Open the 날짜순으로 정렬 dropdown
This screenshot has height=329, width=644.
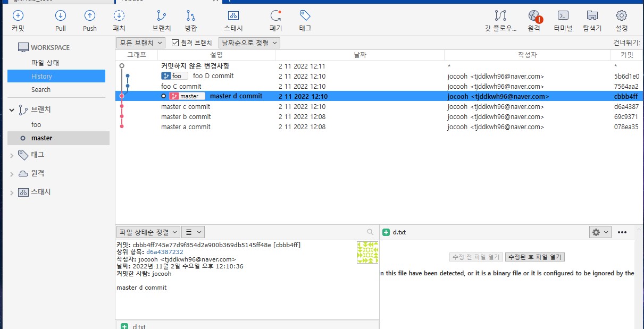[249, 43]
